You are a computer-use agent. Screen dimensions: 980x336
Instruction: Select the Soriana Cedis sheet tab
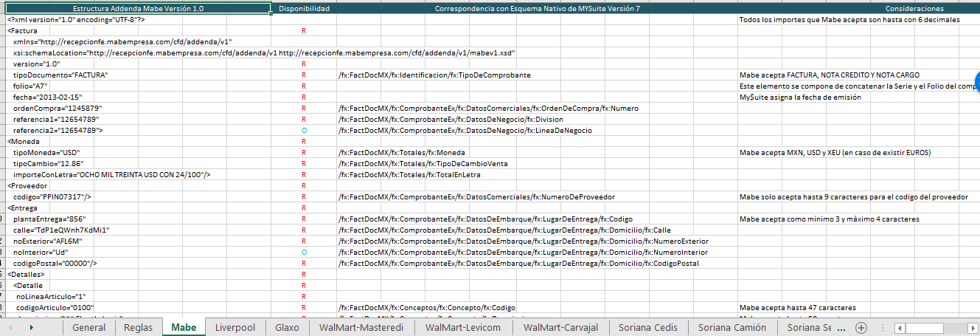pos(648,327)
